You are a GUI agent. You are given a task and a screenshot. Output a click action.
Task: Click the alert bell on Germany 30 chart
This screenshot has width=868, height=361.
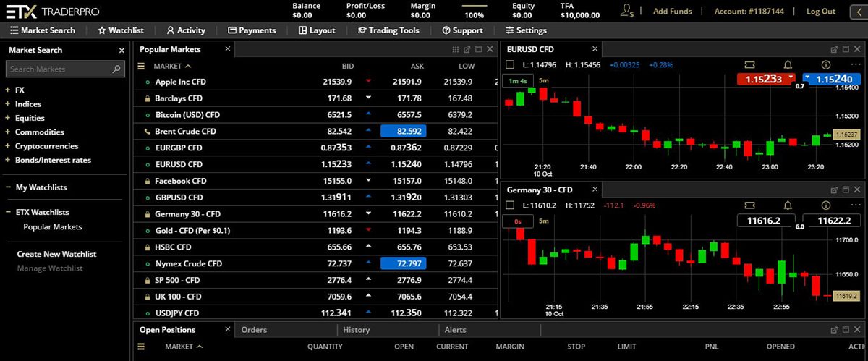click(788, 205)
